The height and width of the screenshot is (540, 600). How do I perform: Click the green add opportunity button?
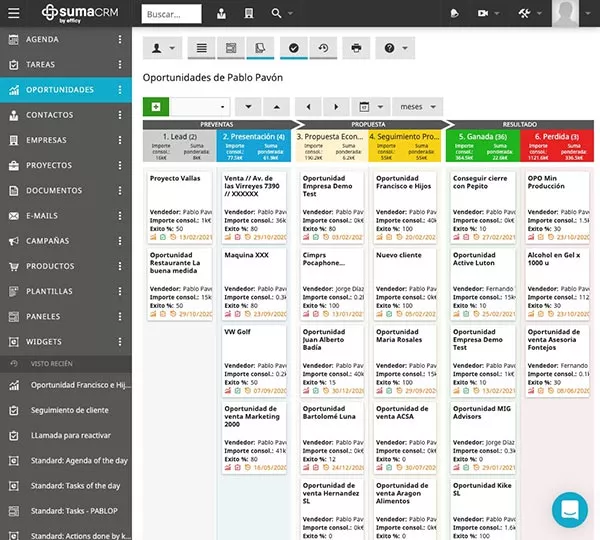tap(156, 107)
